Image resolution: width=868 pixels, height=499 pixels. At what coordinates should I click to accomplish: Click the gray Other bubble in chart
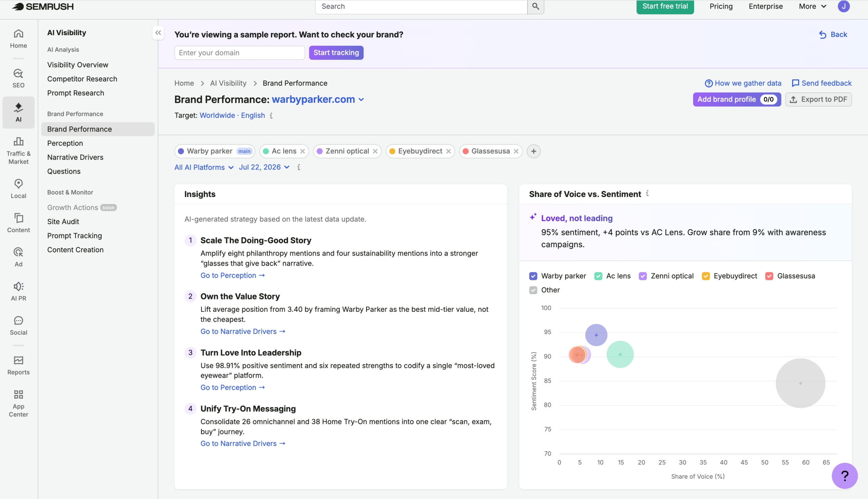click(x=801, y=383)
